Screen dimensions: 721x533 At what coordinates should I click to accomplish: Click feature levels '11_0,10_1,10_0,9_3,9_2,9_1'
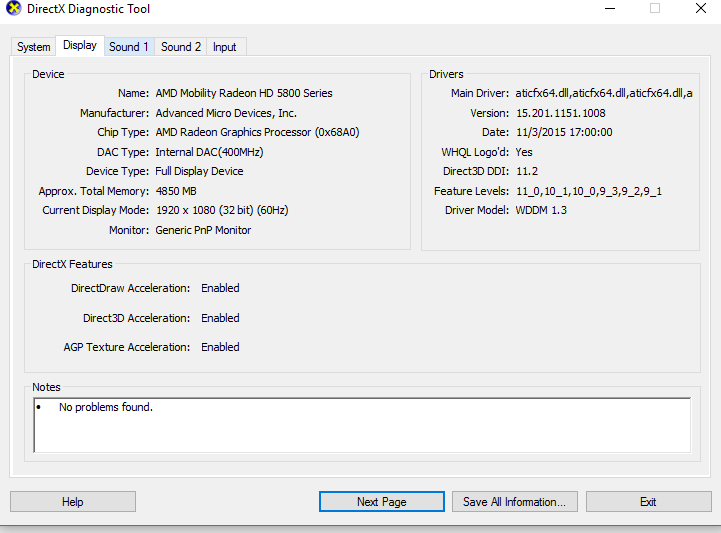tap(589, 191)
